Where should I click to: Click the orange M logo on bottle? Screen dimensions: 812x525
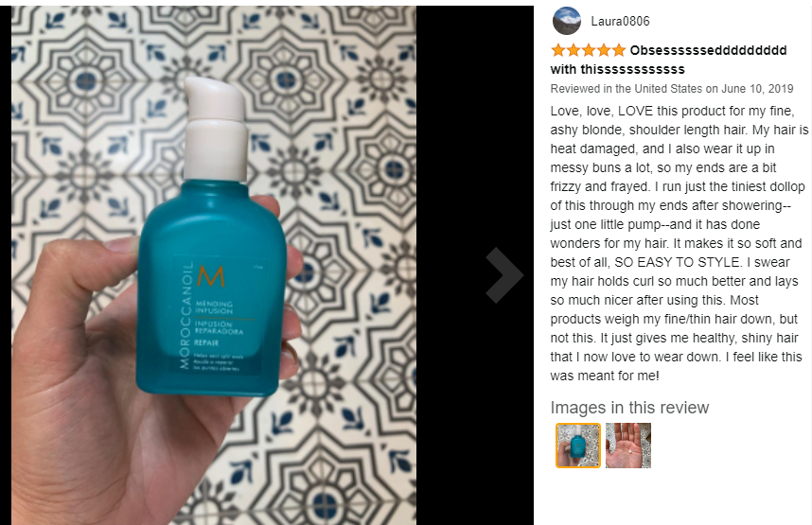pos(211,276)
